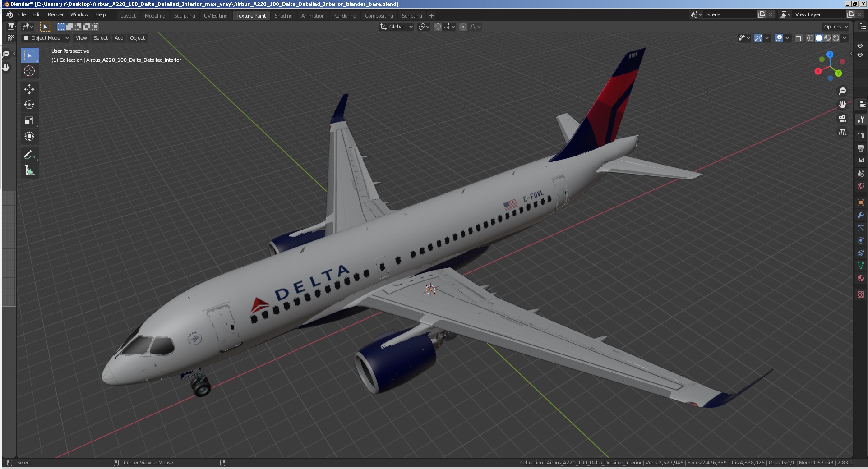Image resolution: width=868 pixels, height=469 pixels.
Task: Open Texture properties checker icon
Action: click(861, 294)
